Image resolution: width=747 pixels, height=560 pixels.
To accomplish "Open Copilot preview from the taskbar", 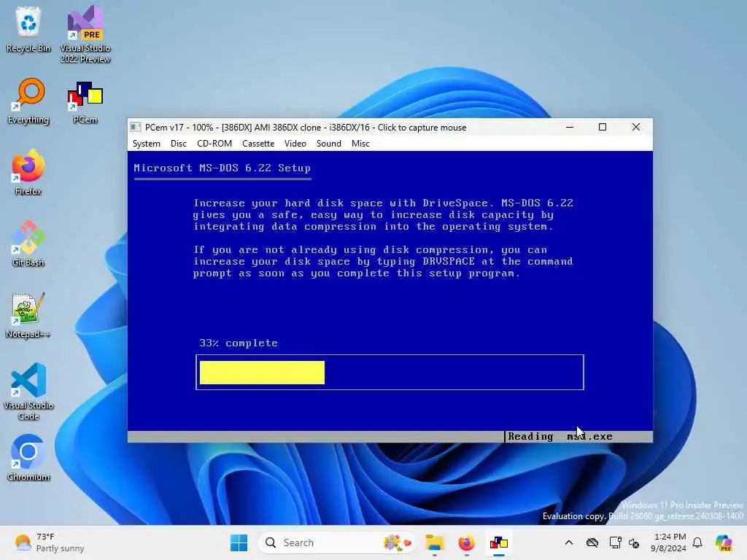I will (724, 542).
